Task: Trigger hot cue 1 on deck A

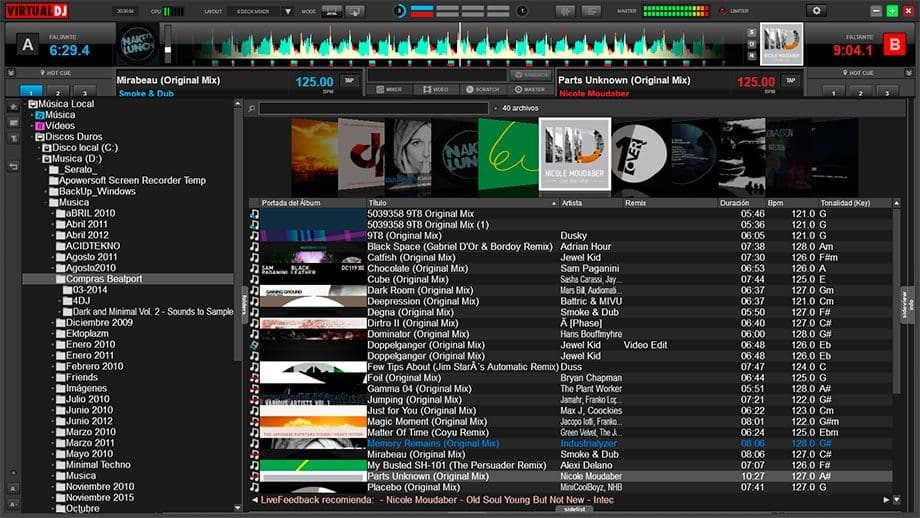Action: (x=31, y=92)
